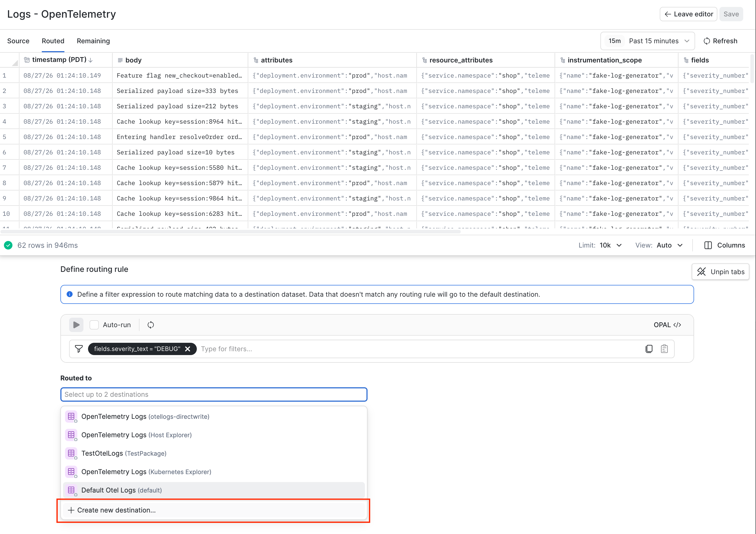This screenshot has height=534, width=756.
Task: Click the '62 rows in 946ms' status text
Action: [48, 245]
